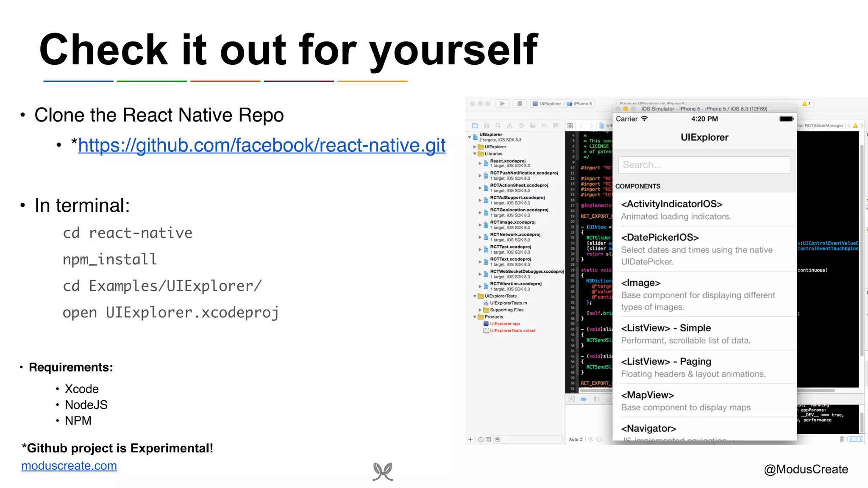Click RCTSliderManager in the jump bar

[x=823, y=126]
